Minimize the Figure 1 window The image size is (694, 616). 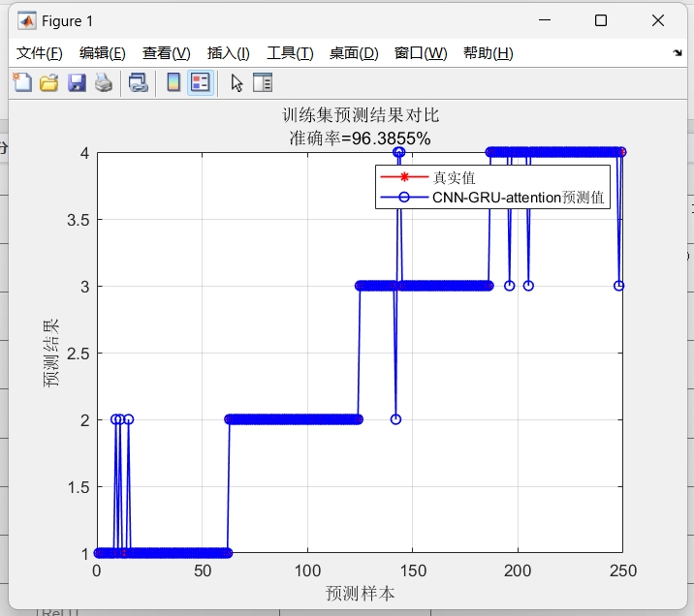pyautogui.click(x=545, y=20)
